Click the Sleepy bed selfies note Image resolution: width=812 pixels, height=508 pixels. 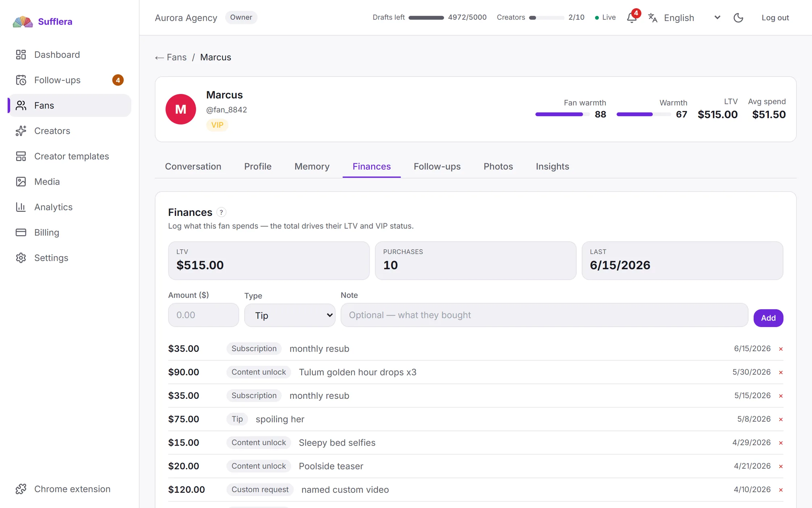[337, 443]
